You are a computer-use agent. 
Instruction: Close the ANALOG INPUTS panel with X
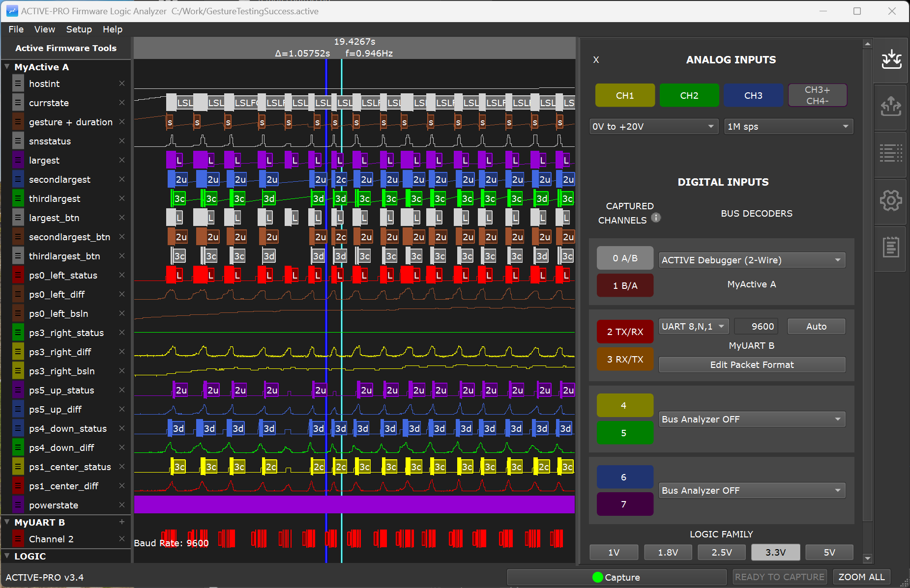596,60
